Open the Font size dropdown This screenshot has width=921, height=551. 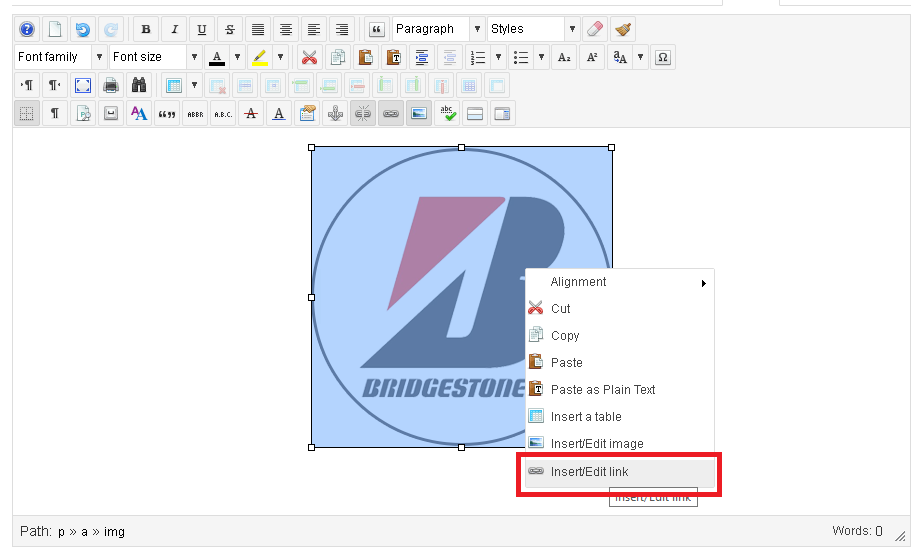[156, 57]
